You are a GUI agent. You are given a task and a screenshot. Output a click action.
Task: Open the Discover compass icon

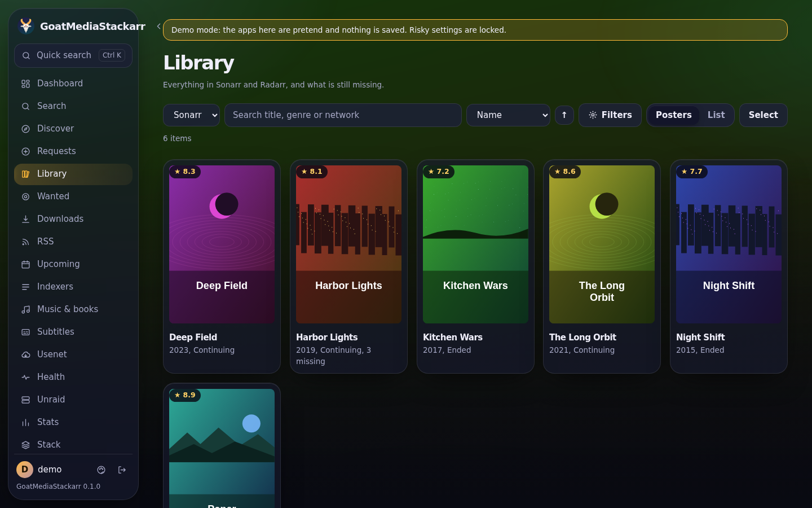25,129
